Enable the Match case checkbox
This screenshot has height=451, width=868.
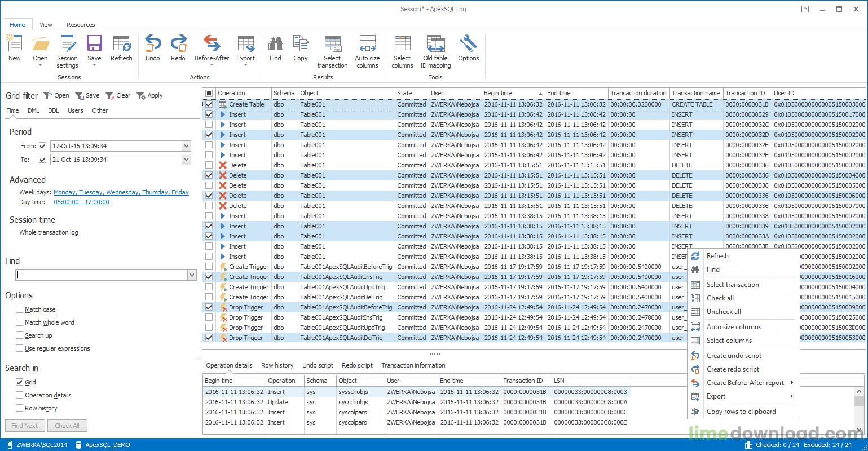20,309
